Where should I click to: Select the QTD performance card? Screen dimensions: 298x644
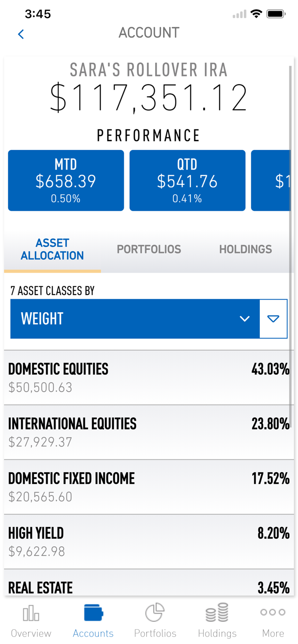(x=187, y=180)
